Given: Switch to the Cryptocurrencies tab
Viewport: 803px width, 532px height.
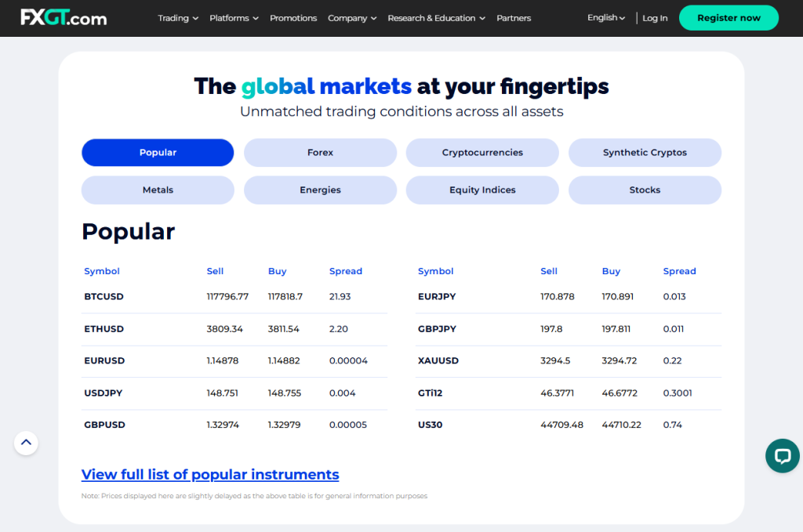Looking at the screenshot, I should (481, 152).
